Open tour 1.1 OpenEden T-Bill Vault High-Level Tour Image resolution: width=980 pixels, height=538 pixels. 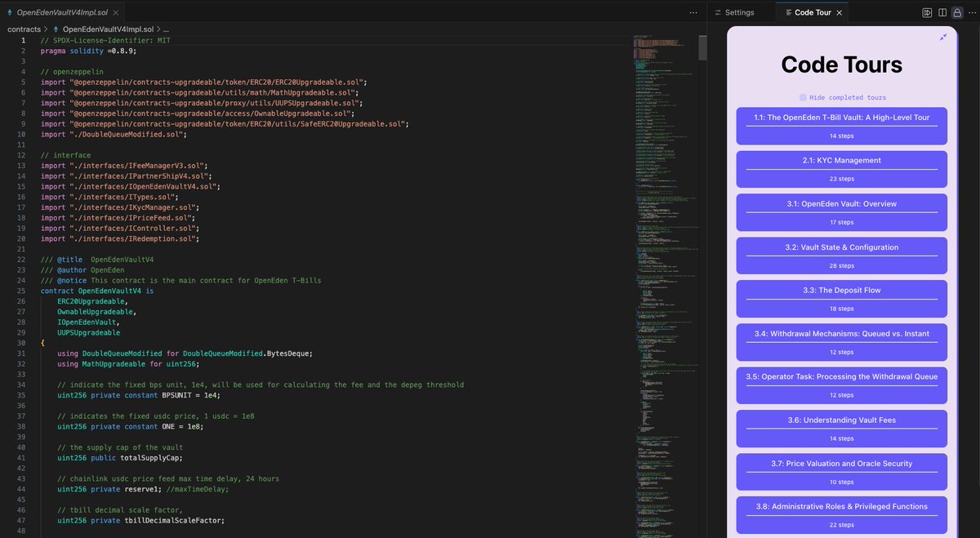(x=841, y=125)
